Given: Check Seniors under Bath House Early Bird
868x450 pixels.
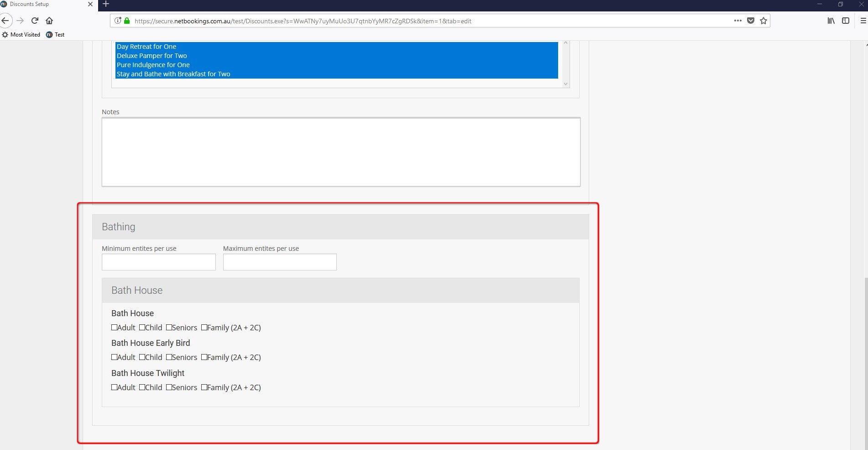Looking at the screenshot, I should 169,357.
